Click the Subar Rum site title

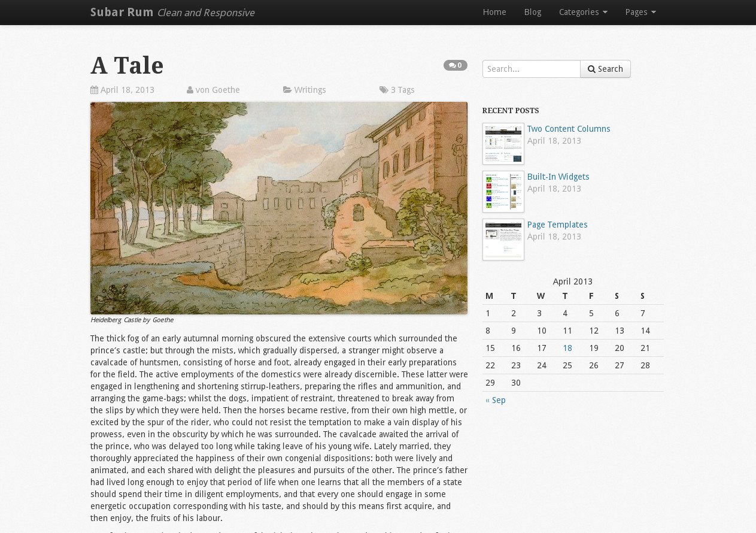[122, 12]
